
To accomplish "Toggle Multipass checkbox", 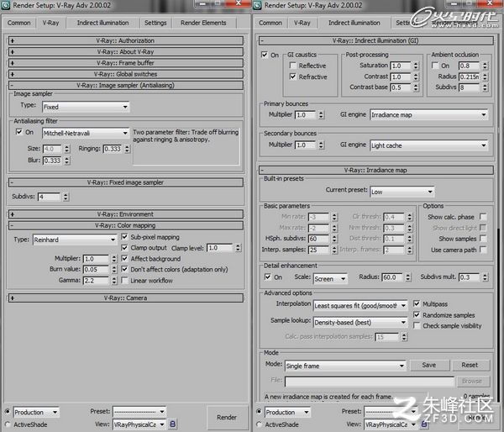I will point(417,303).
